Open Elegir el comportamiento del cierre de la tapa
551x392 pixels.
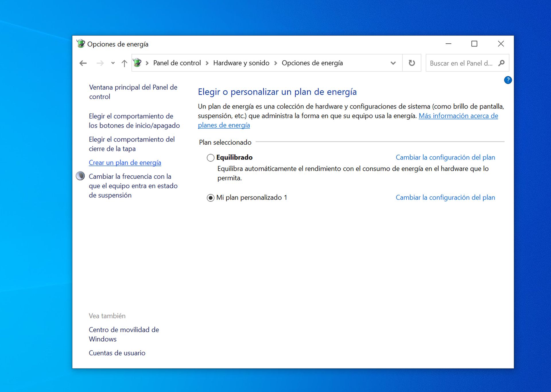click(132, 144)
